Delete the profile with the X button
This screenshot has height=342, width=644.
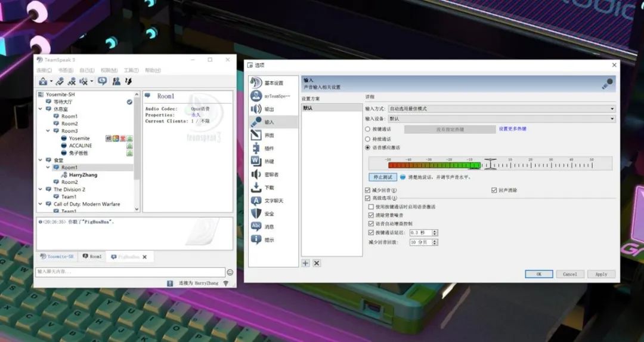[x=317, y=263]
